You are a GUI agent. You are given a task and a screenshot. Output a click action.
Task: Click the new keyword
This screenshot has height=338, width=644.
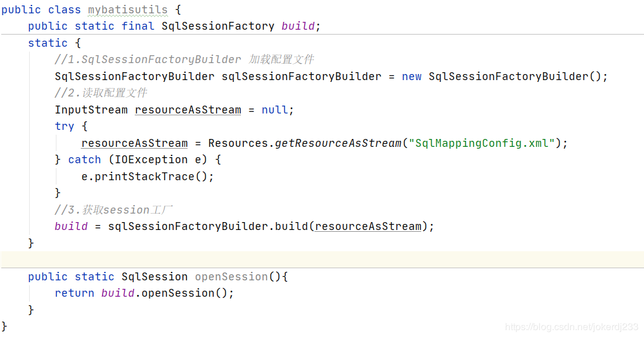(412, 76)
